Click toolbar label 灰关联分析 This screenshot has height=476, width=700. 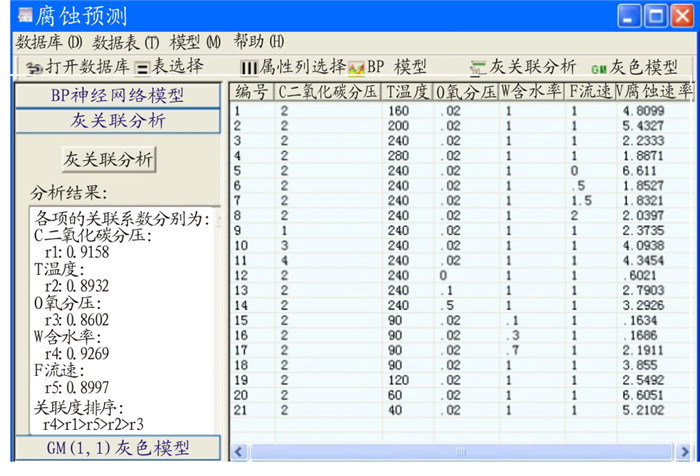533,67
